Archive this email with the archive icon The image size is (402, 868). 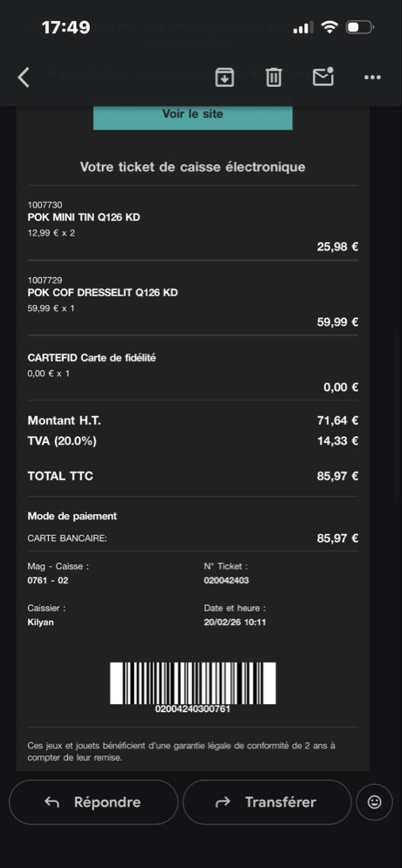tap(225, 77)
